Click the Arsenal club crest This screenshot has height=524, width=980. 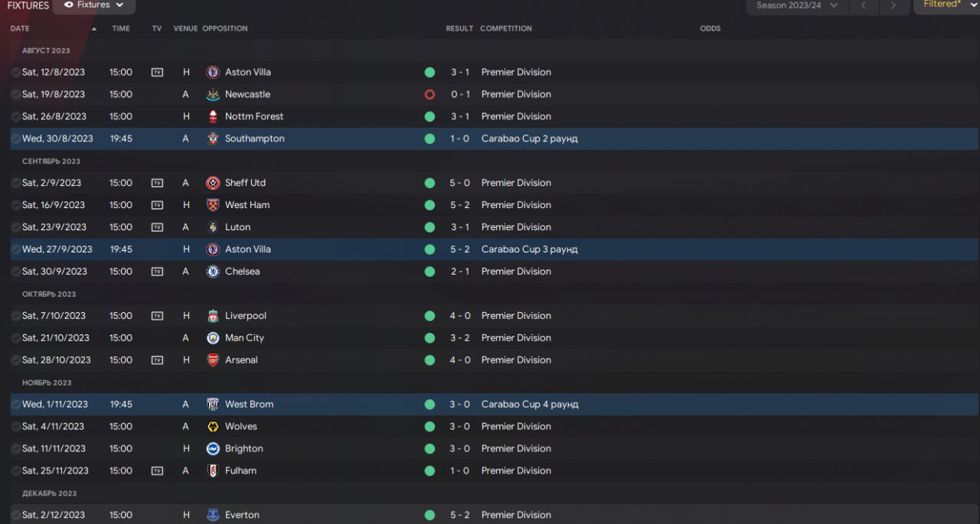point(213,360)
